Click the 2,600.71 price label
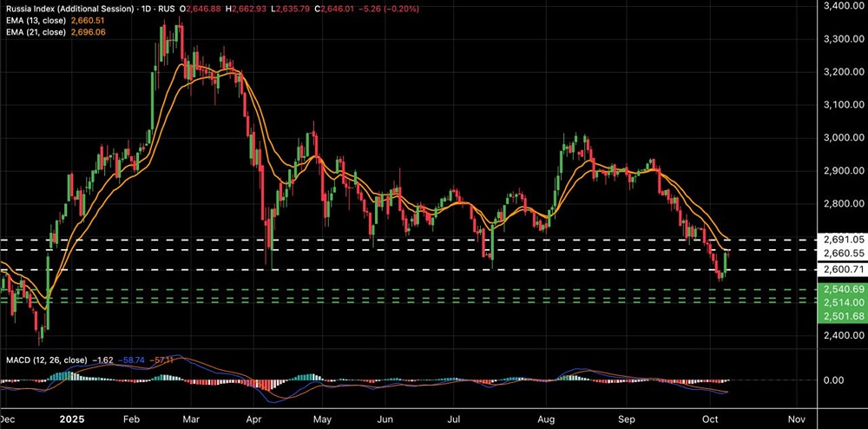 tap(844, 269)
